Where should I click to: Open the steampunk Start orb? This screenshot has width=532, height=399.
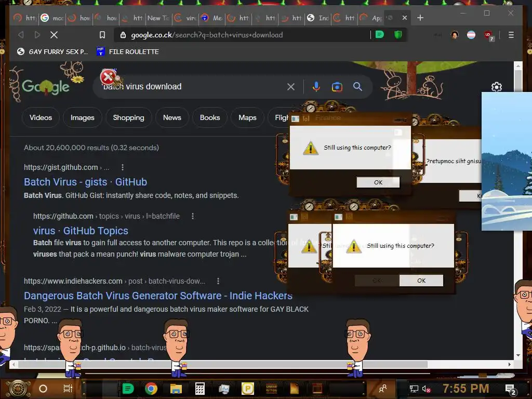click(18, 389)
